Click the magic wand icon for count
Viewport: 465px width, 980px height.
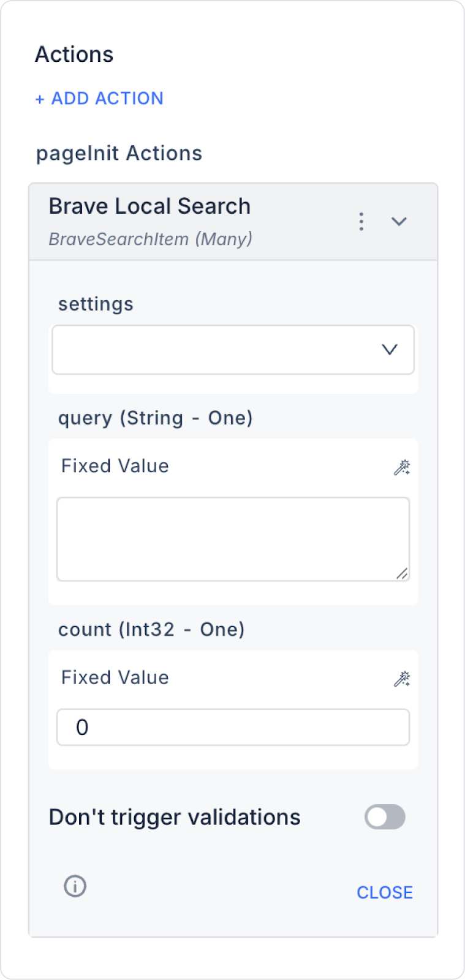[402, 679]
